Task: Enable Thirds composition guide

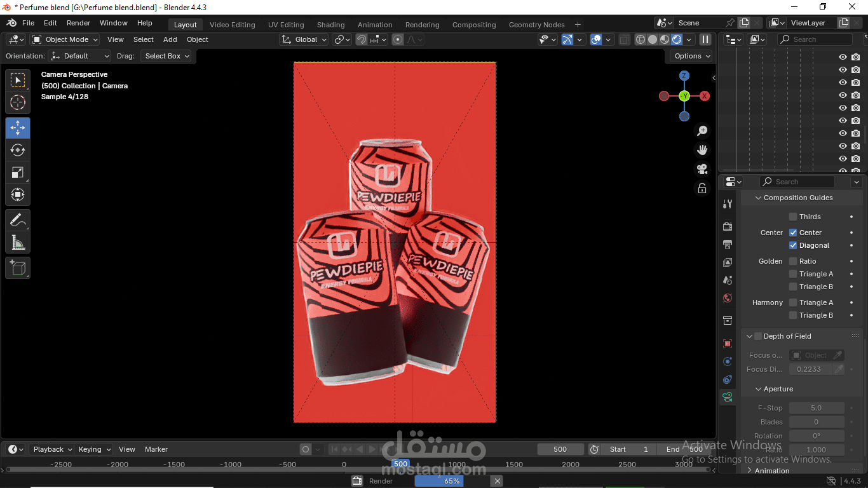Action: tap(793, 217)
